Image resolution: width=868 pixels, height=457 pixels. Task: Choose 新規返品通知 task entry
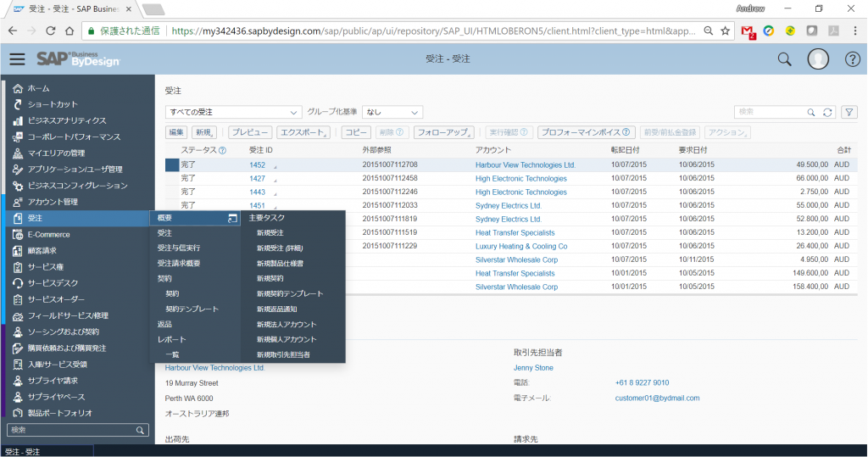[277, 309]
